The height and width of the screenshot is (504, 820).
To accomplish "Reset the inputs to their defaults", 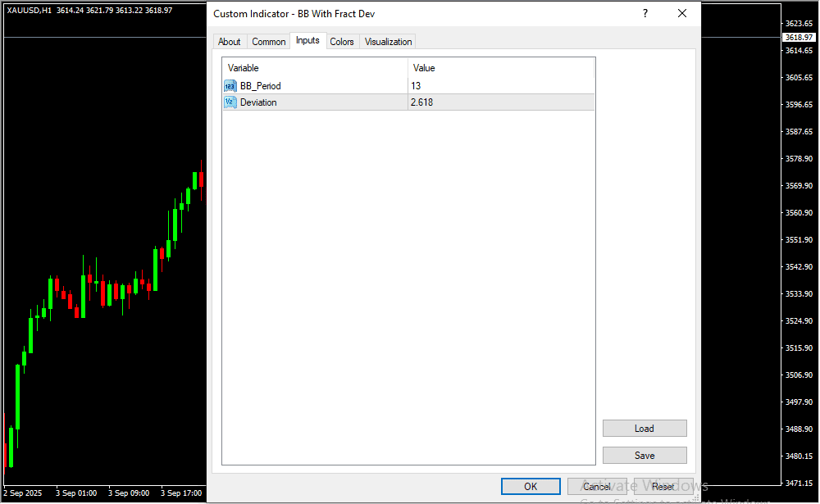I will point(663,487).
